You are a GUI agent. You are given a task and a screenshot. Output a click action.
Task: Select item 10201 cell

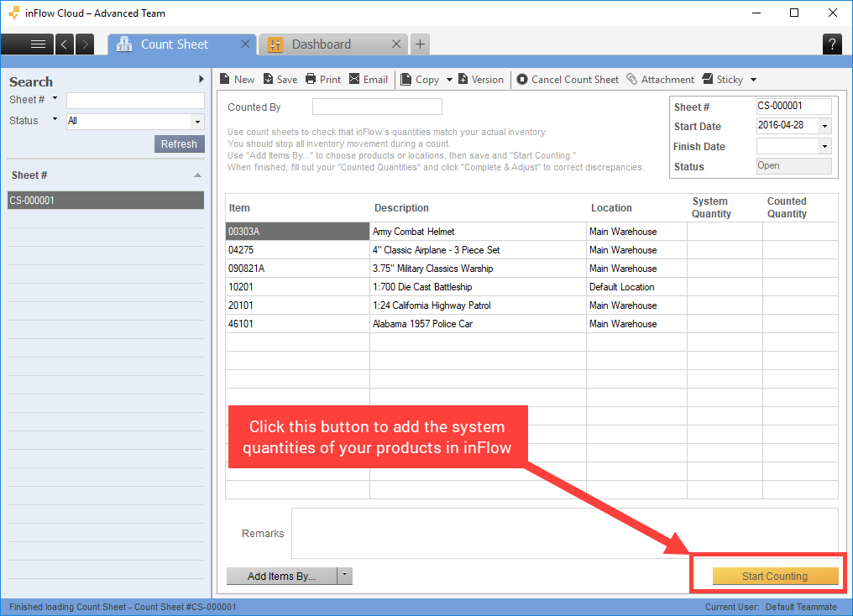(297, 287)
